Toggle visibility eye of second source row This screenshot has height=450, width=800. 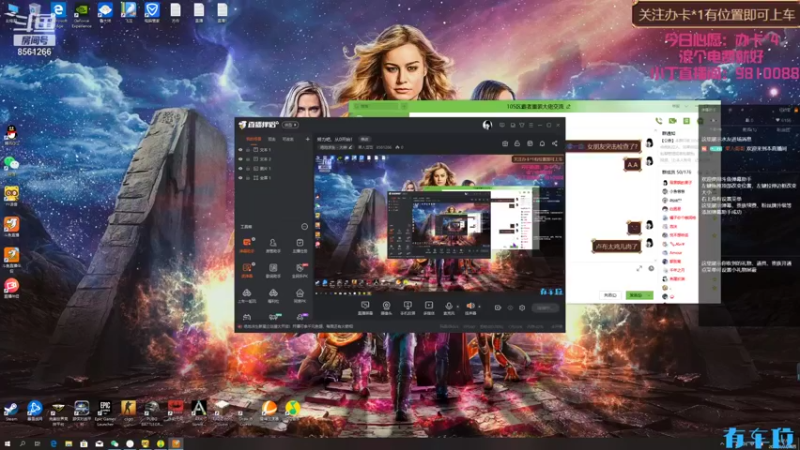pos(240,159)
